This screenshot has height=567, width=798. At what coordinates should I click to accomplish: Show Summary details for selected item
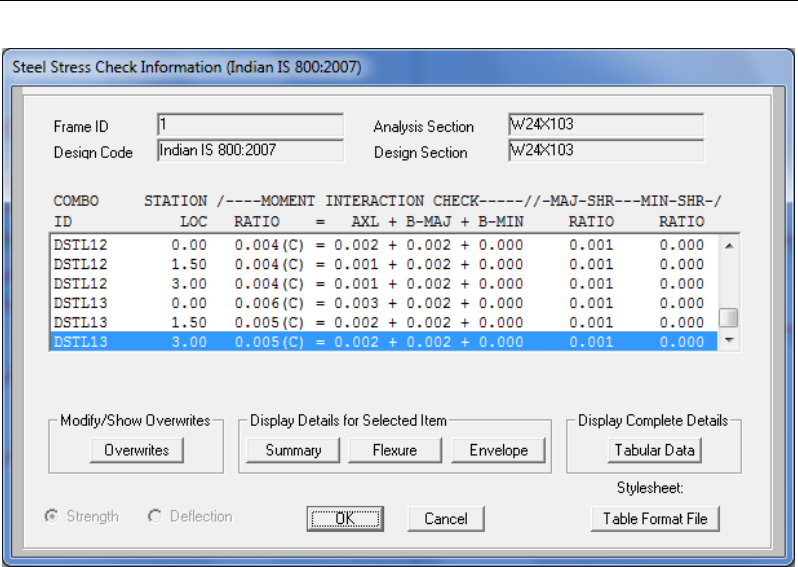click(293, 450)
